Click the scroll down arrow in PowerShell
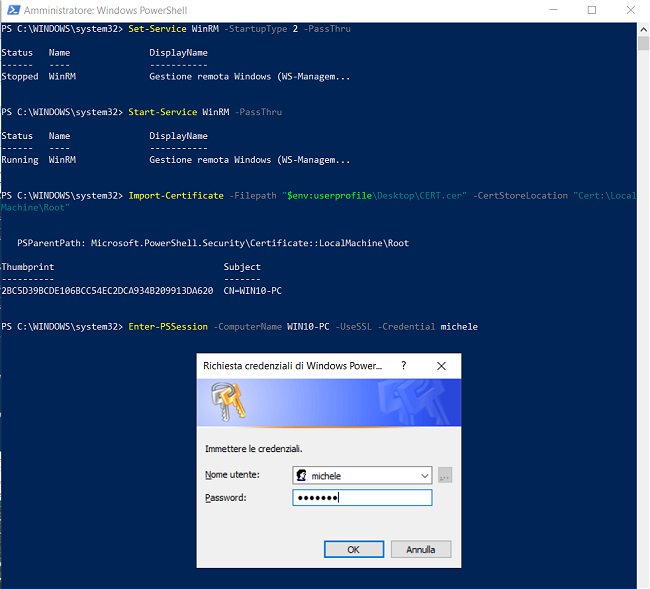 (x=642, y=581)
